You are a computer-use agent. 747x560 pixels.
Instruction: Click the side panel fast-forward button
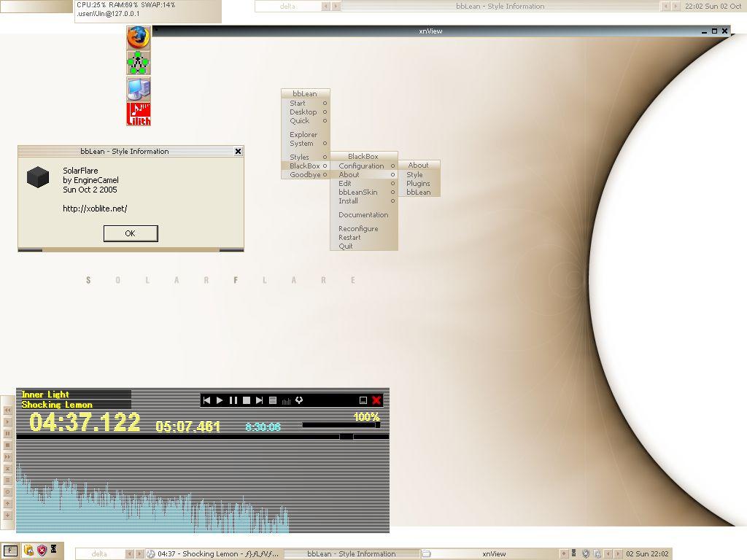coord(7,456)
